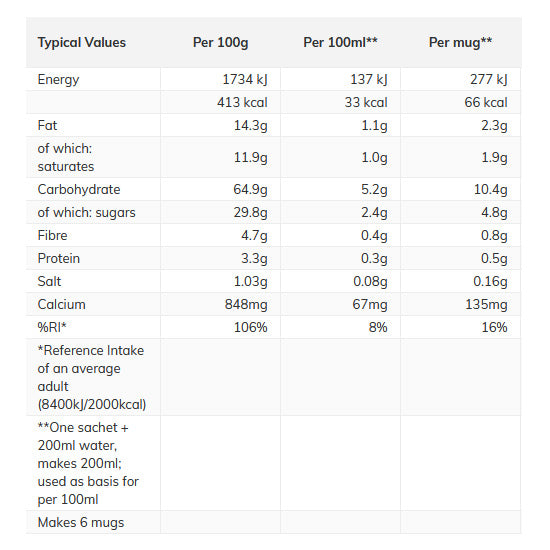Click the Per 100ml** column header
This screenshot has height=550, width=550.
point(340,42)
